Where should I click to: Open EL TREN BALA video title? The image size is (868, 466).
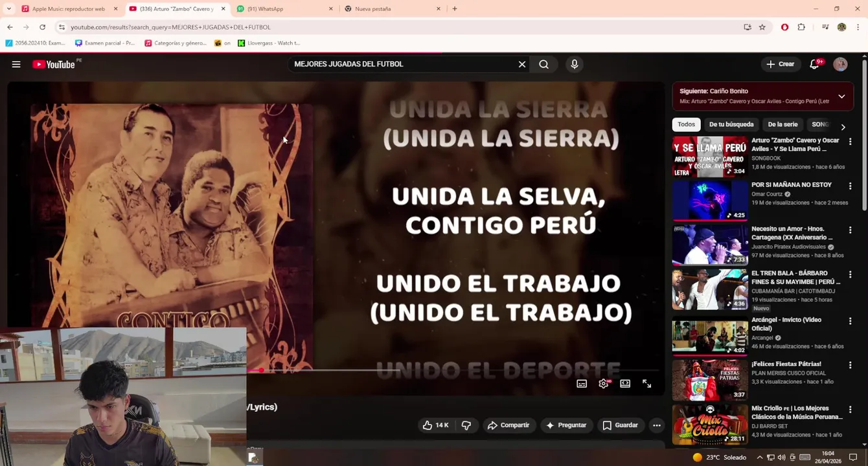coord(796,278)
